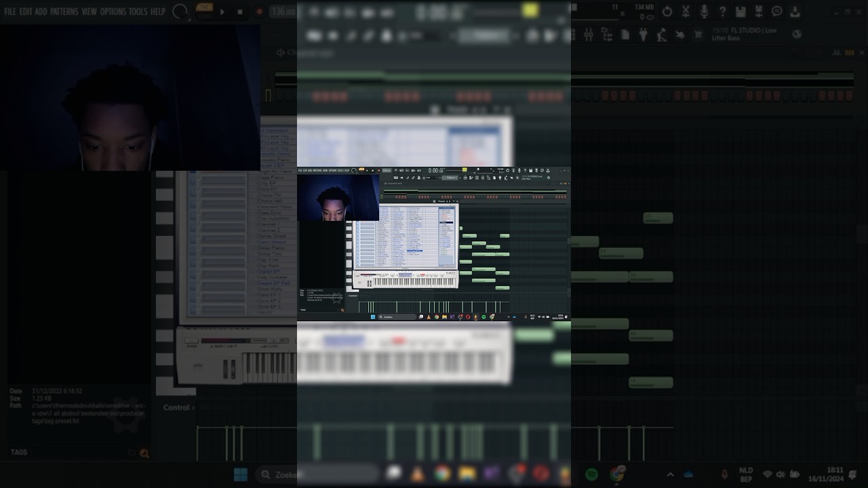Click the microphone one-click recording icon

[x=704, y=12]
